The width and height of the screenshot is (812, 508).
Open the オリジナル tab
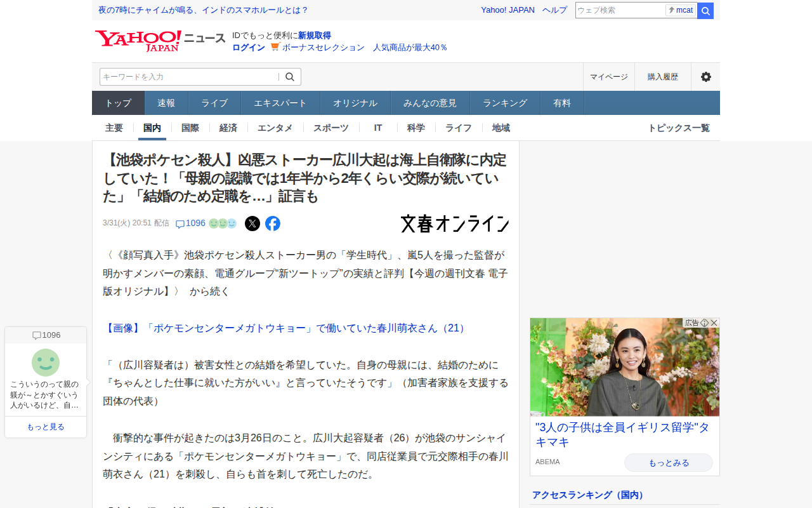[x=355, y=103]
